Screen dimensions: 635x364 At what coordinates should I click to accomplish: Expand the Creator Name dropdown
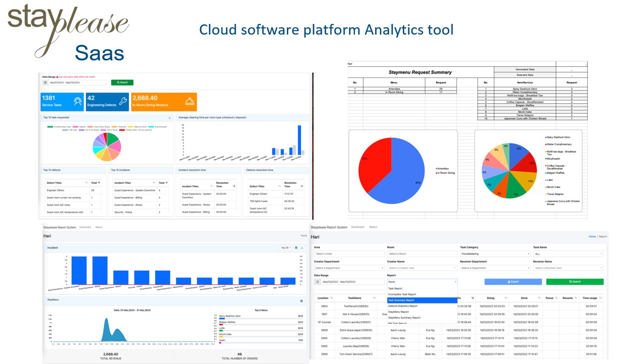422,268
